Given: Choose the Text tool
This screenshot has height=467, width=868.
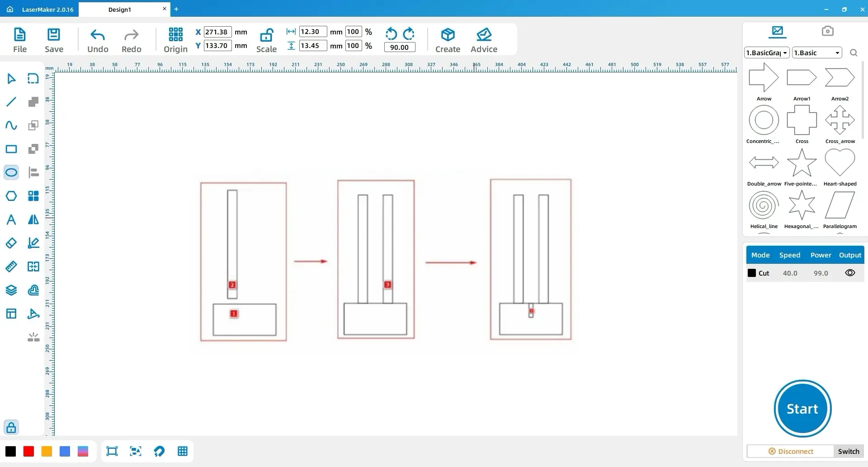Looking at the screenshot, I should 11,219.
